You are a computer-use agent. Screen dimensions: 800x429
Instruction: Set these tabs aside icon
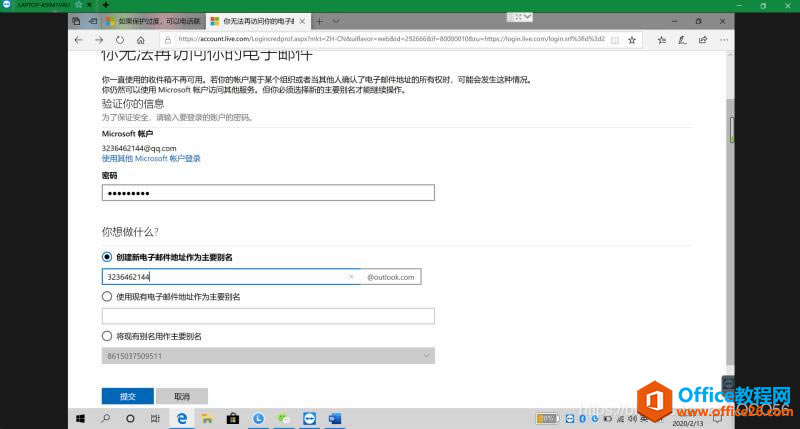pos(93,21)
